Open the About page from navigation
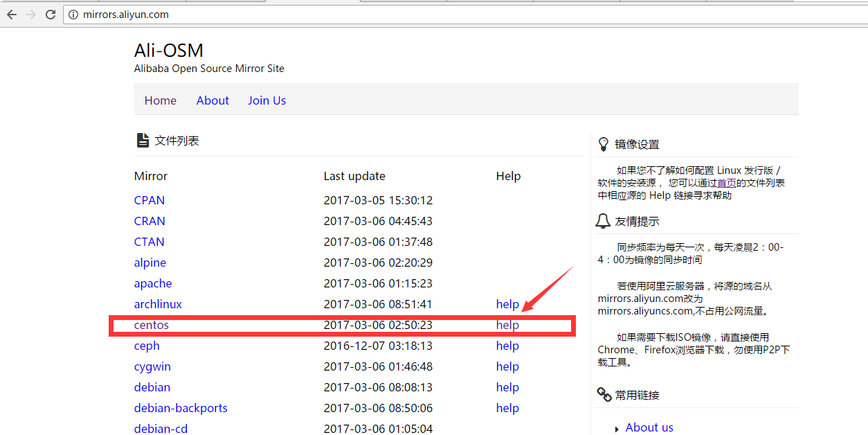868x435 pixels. [x=213, y=100]
